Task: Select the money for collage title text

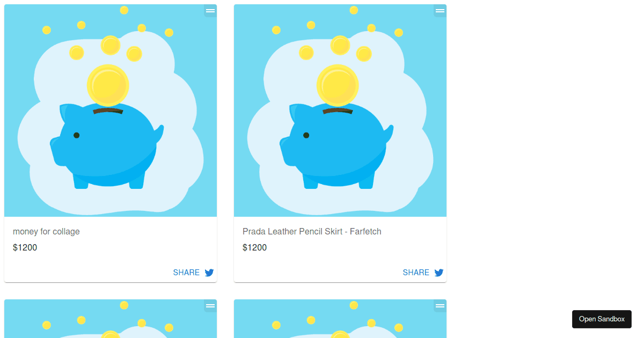Action: [x=46, y=232]
